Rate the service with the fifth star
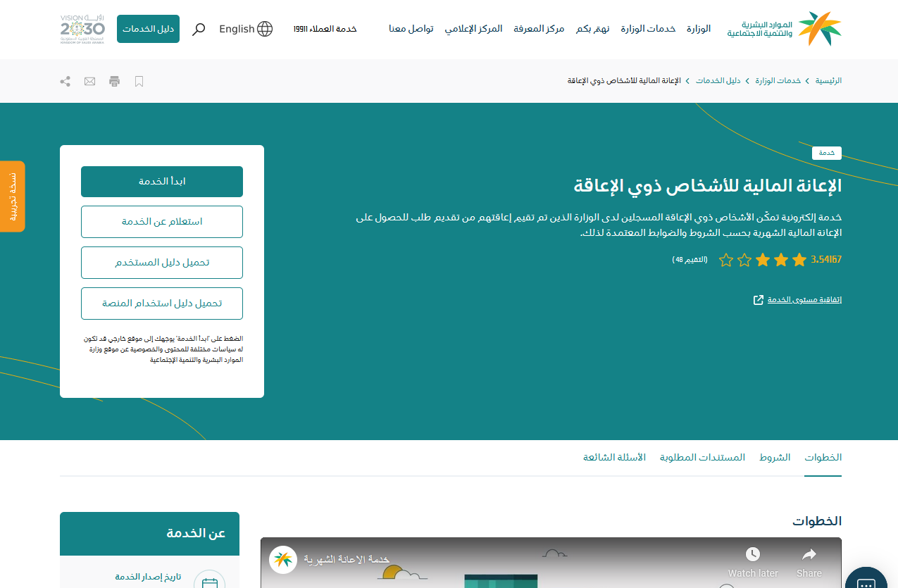Image resolution: width=898 pixels, height=588 pixels. click(726, 261)
